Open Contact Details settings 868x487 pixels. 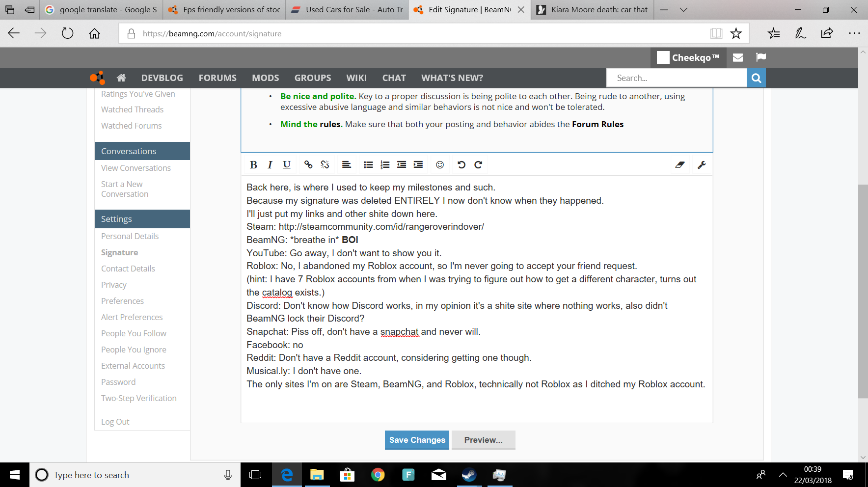pyautogui.click(x=128, y=269)
